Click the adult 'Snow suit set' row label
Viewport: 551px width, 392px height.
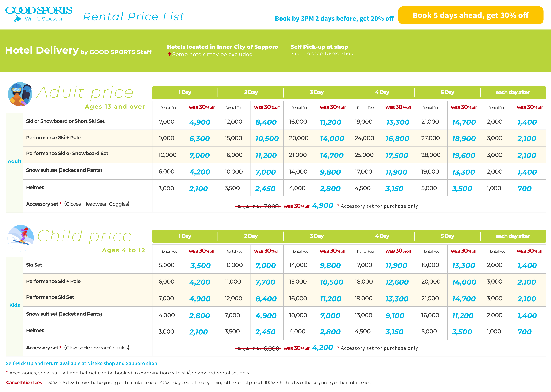[64, 170]
